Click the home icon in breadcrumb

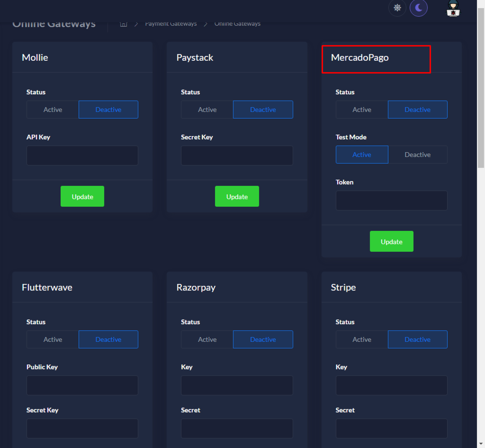point(123,24)
